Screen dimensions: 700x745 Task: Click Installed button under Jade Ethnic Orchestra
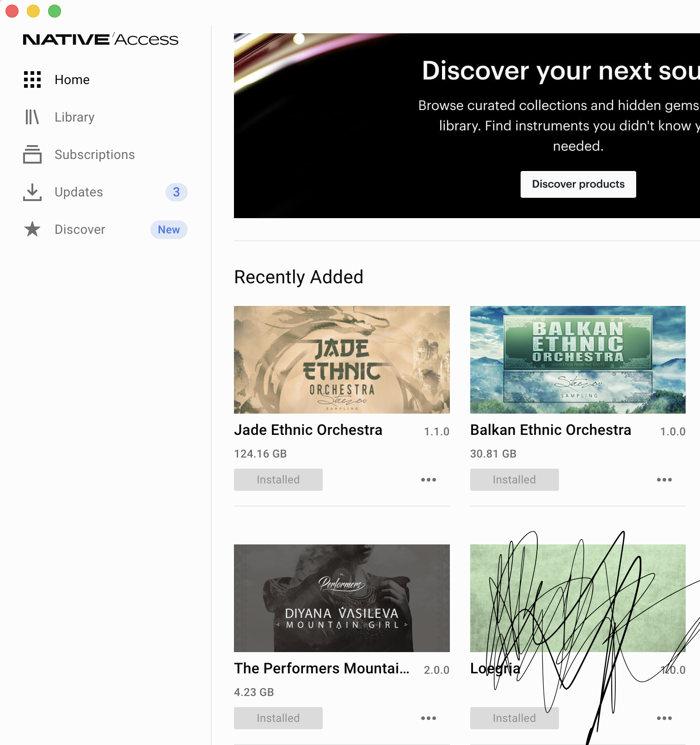tap(278, 480)
